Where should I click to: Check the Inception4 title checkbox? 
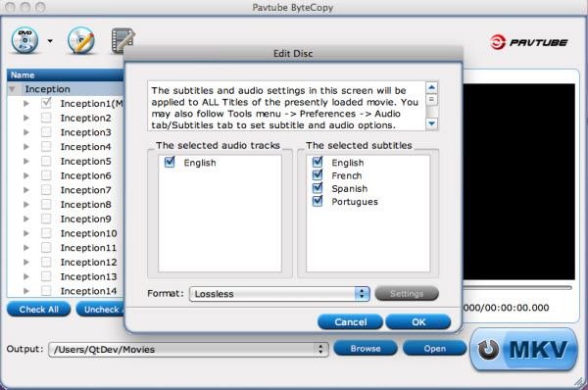(x=46, y=146)
